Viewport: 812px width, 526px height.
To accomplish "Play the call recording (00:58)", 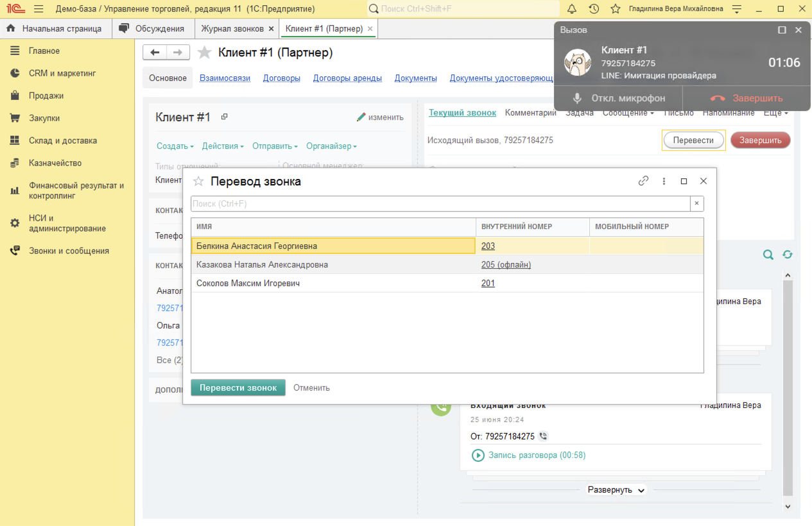I will point(478,455).
